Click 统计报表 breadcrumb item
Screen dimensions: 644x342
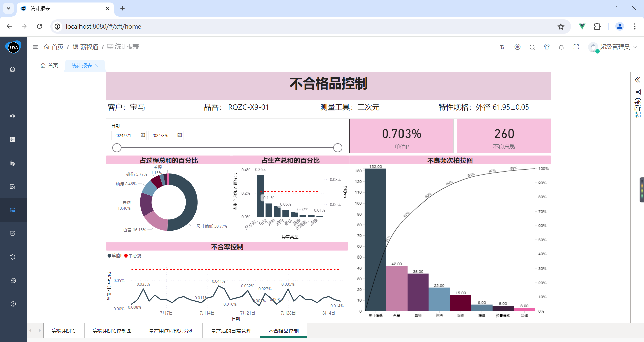pos(123,47)
